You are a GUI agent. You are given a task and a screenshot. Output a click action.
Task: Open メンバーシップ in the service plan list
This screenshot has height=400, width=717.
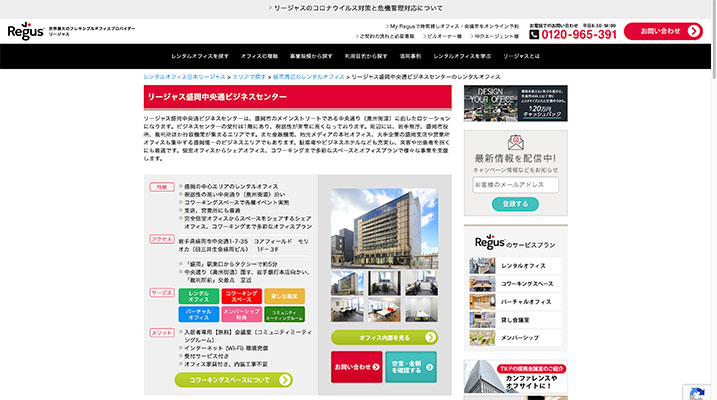(x=515, y=338)
